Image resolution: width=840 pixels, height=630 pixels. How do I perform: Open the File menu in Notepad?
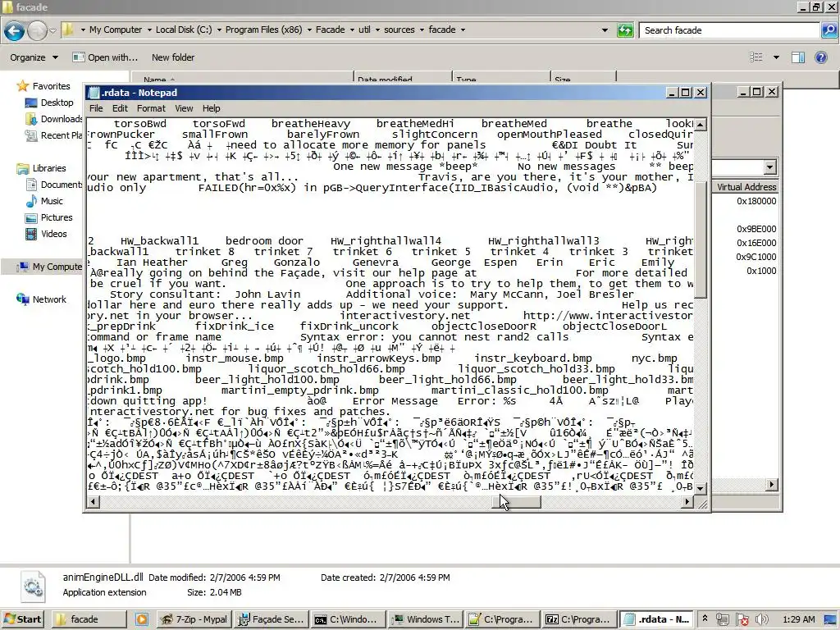pyautogui.click(x=96, y=108)
